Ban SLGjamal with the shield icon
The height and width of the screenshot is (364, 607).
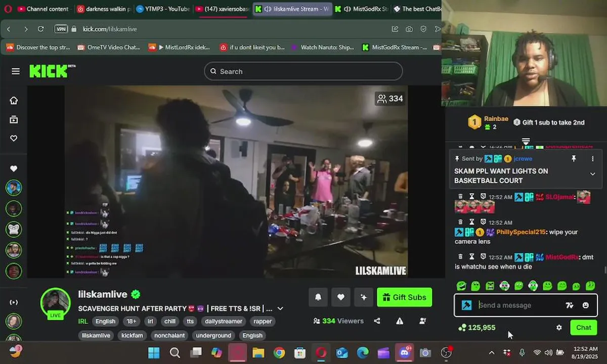[483, 197]
